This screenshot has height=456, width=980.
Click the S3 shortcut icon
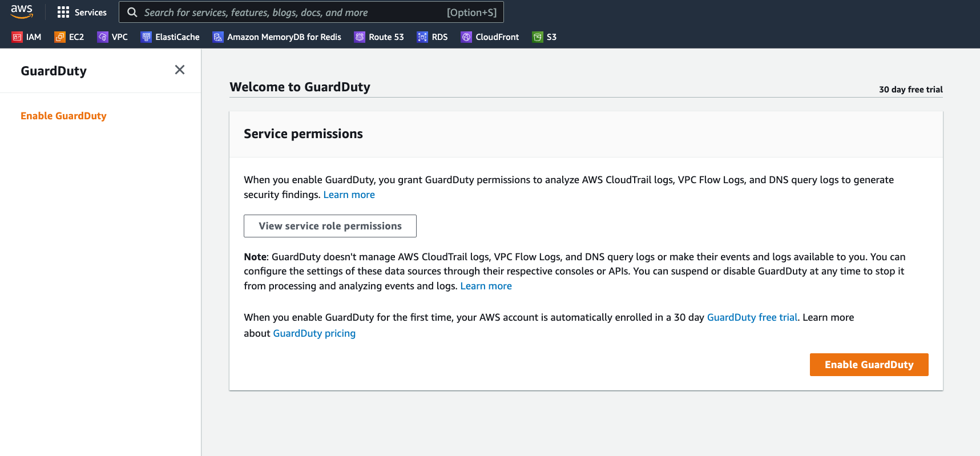[538, 37]
